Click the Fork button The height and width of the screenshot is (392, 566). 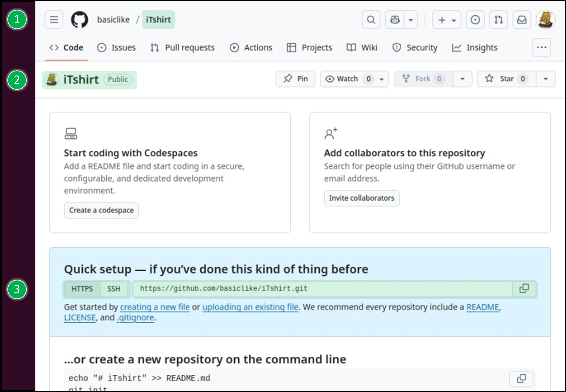423,79
